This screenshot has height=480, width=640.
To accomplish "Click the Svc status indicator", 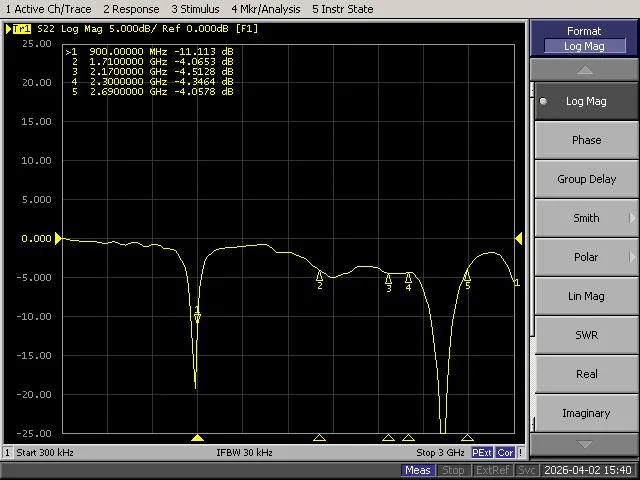I will pos(527,470).
